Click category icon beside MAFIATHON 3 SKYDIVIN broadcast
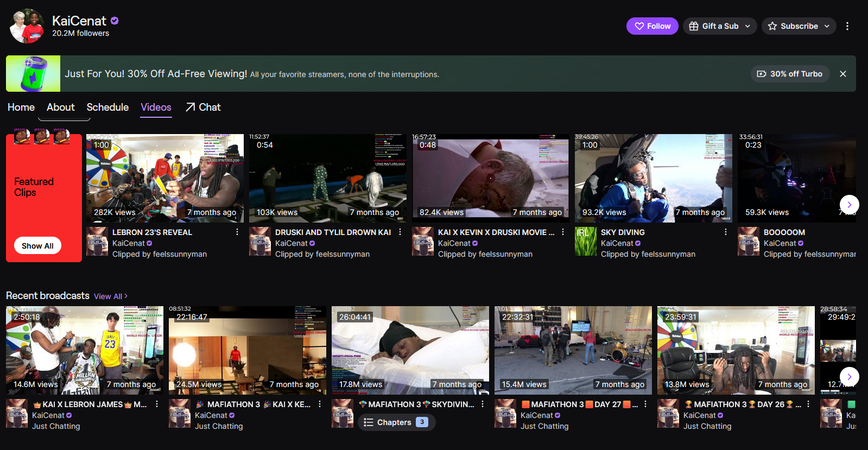This screenshot has width=868, height=450. tap(343, 414)
